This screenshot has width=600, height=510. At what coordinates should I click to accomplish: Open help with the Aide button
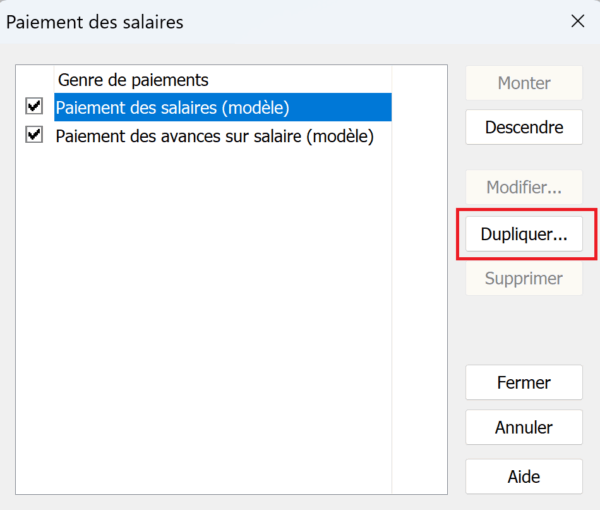(x=524, y=477)
